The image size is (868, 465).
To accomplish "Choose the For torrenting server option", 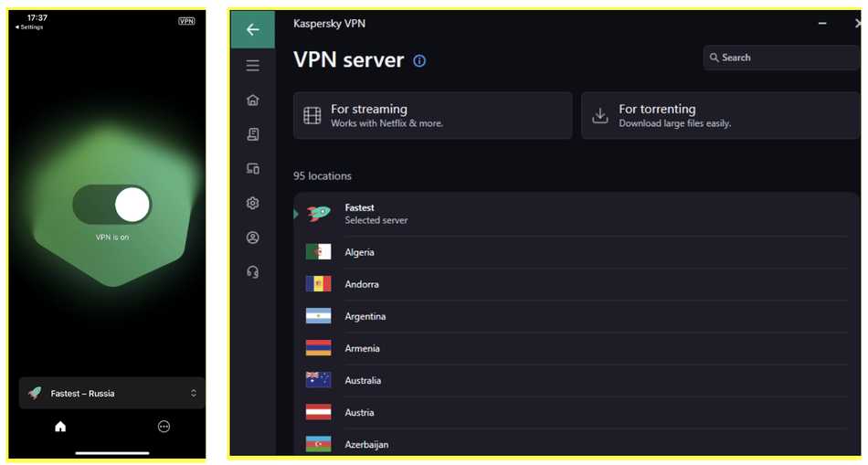I will click(720, 115).
